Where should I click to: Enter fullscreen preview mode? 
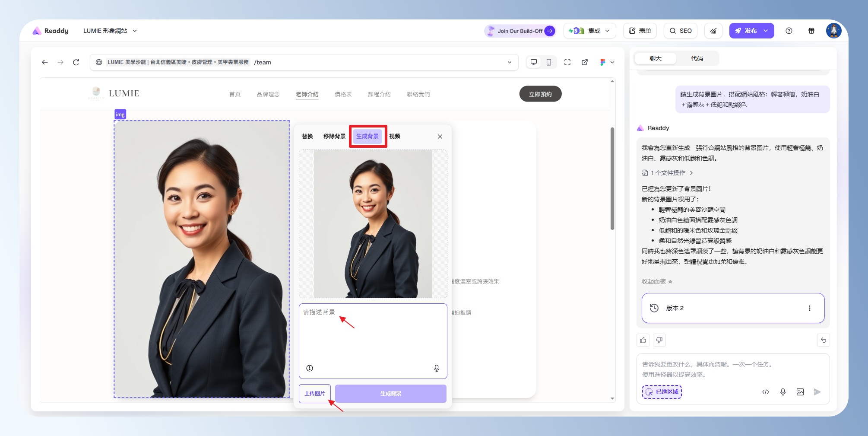[567, 62]
